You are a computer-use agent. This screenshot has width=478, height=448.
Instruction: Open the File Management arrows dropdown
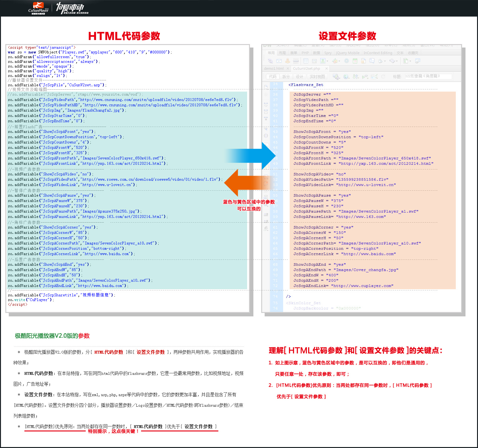[x=356, y=77]
